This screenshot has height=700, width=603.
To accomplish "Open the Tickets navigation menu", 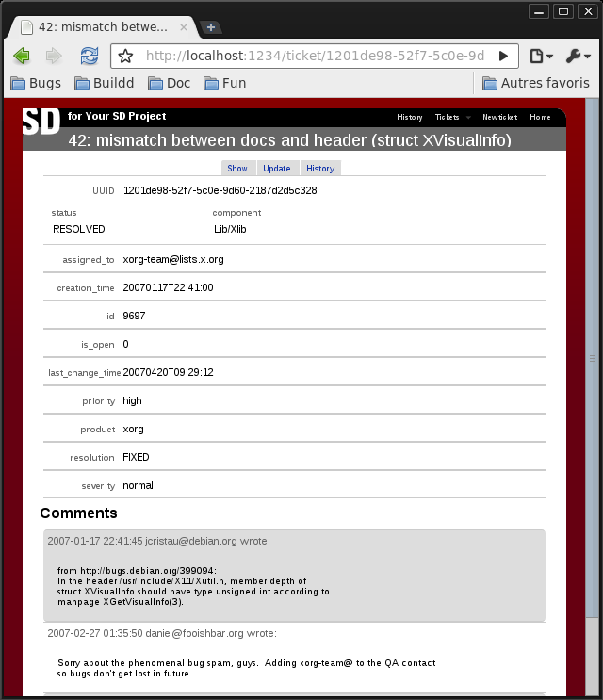I will (x=447, y=117).
